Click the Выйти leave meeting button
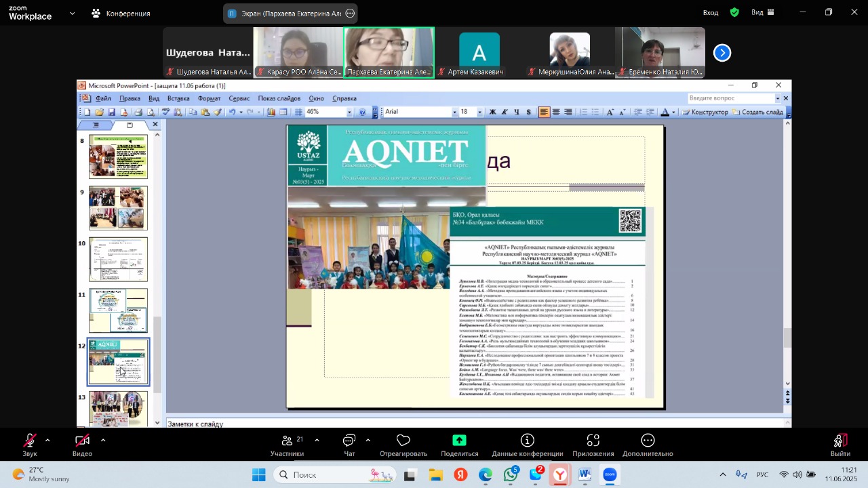 click(840, 441)
